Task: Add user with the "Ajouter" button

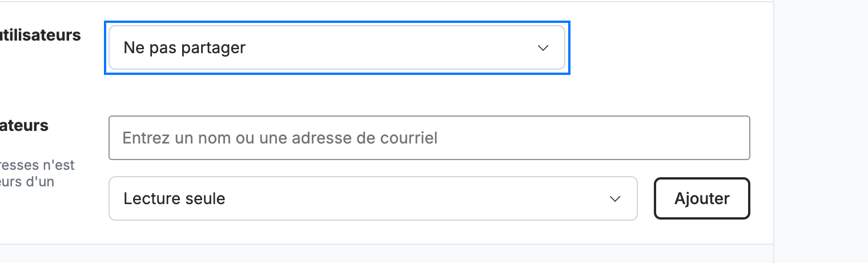Action: click(x=702, y=198)
